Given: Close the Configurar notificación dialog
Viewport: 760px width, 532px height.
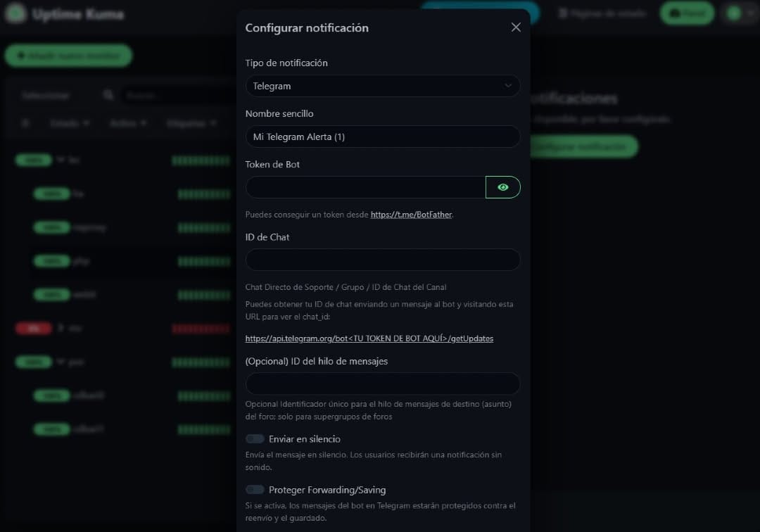Looking at the screenshot, I should tap(516, 27).
